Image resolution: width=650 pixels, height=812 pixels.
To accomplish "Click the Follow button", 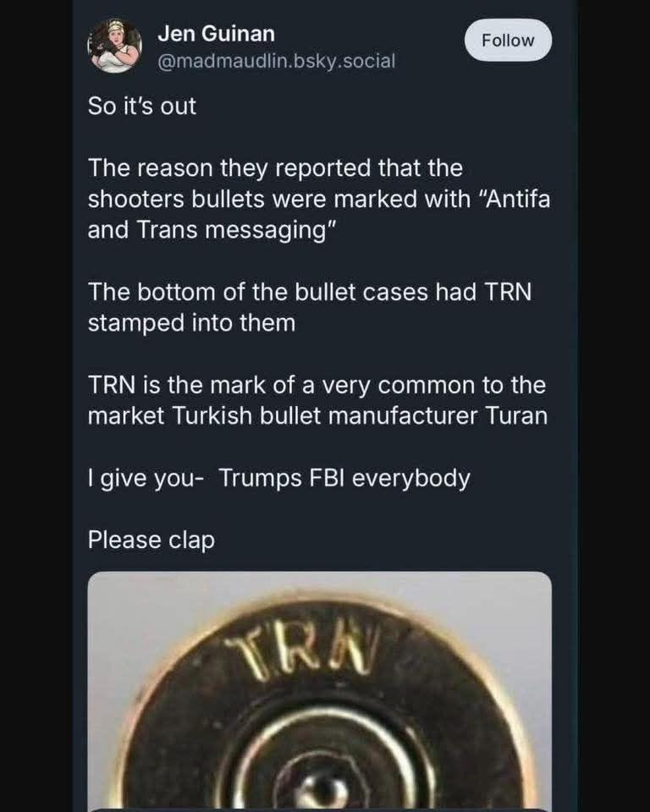I will 508,41.
